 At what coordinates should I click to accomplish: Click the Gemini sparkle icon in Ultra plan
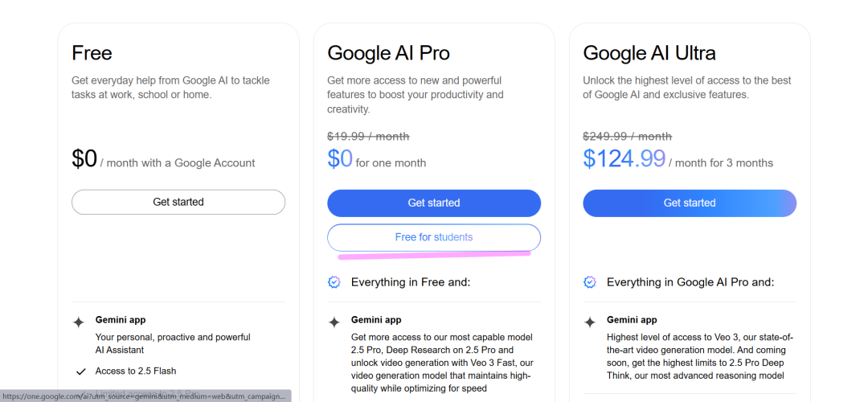coord(590,322)
